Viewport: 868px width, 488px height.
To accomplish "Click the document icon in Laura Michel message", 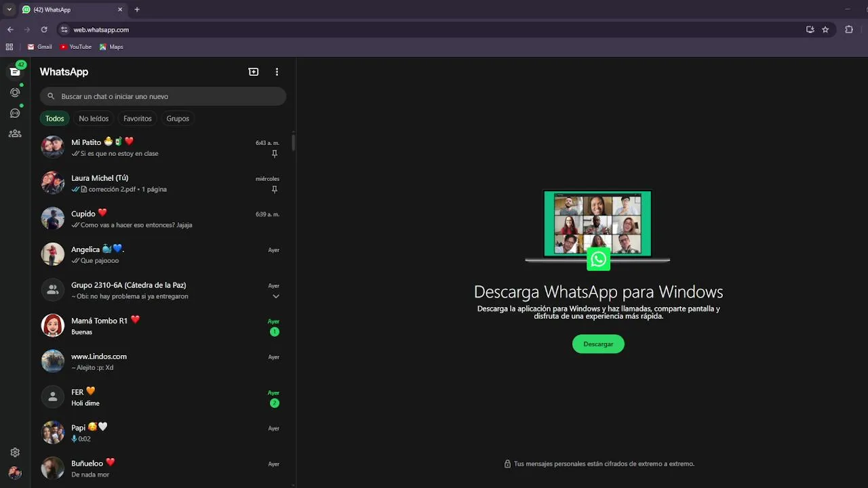I will [x=84, y=190].
